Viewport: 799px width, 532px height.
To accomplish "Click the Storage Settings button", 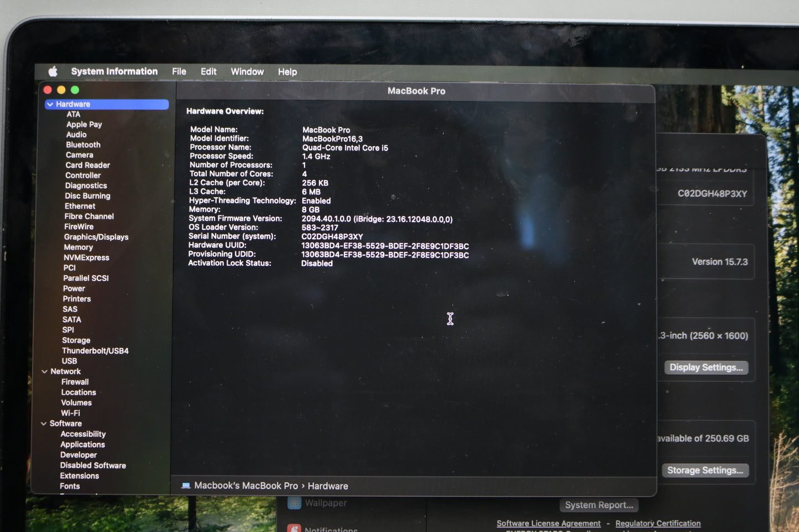I will (x=705, y=470).
